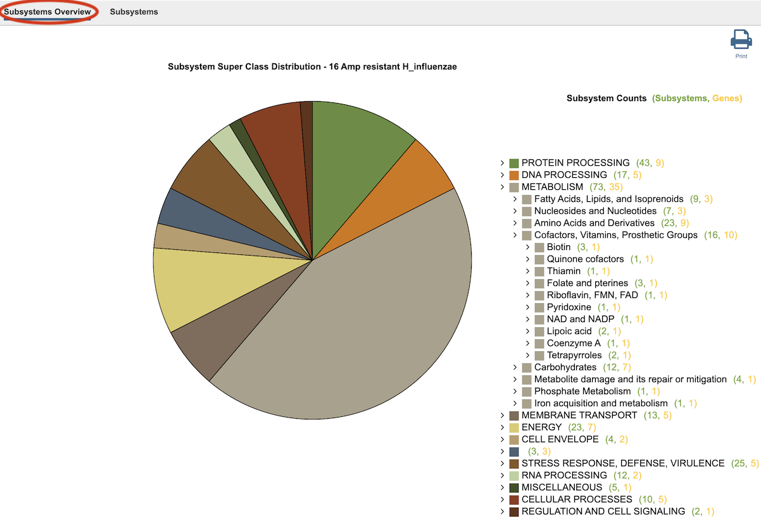Select the RNA PROCESSING legend label
Screen dimensions: 761x532
click(564, 475)
